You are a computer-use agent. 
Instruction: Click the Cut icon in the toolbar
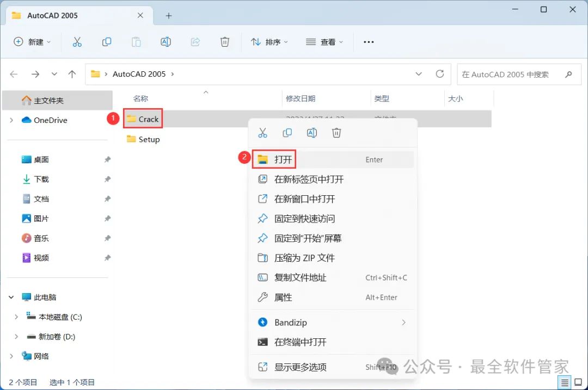77,42
